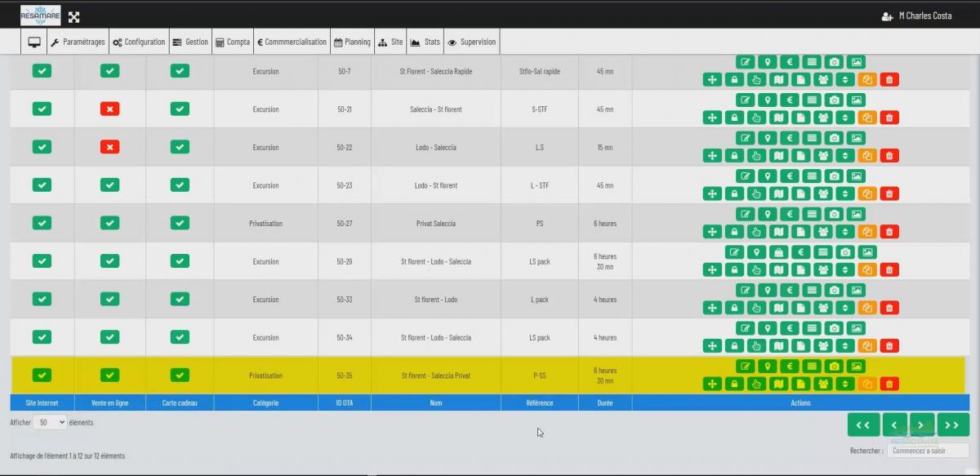Open image gallery icon in highlighted 50-35 row
Viewport: 980px width, 476px height.
pos(856,367)
